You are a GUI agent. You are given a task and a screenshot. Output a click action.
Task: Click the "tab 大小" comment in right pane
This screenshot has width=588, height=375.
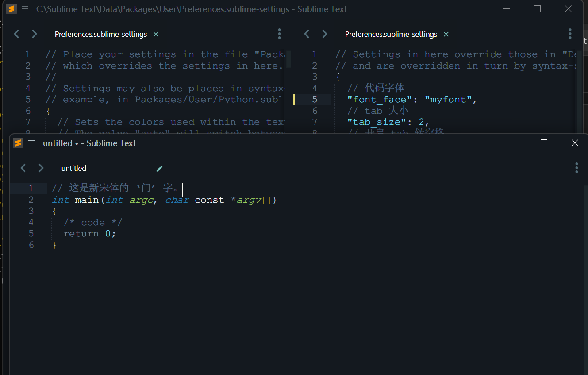(378, 111)
